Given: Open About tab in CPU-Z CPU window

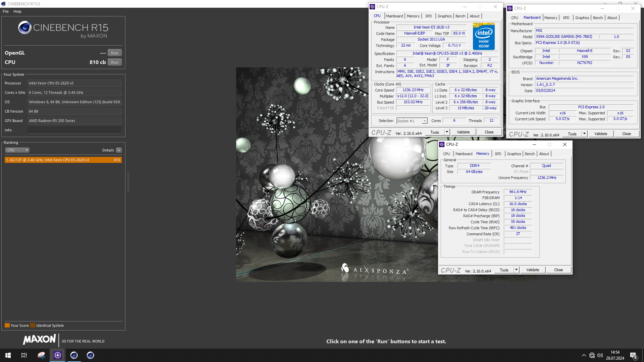Looking at the screenshot, I should point(475,16).
